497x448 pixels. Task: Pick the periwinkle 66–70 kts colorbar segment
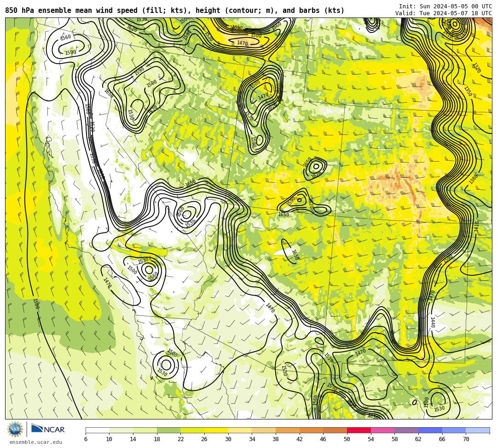[x=454, y=430]
